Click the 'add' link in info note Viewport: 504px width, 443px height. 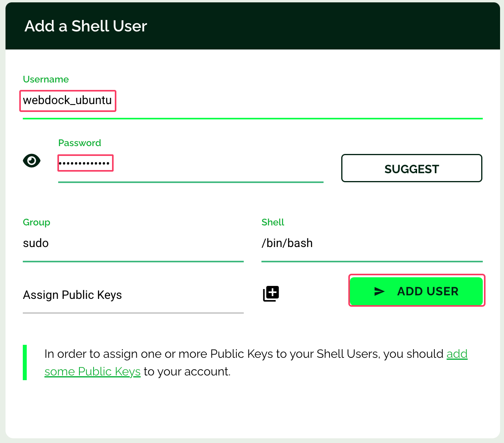(457, 354)
